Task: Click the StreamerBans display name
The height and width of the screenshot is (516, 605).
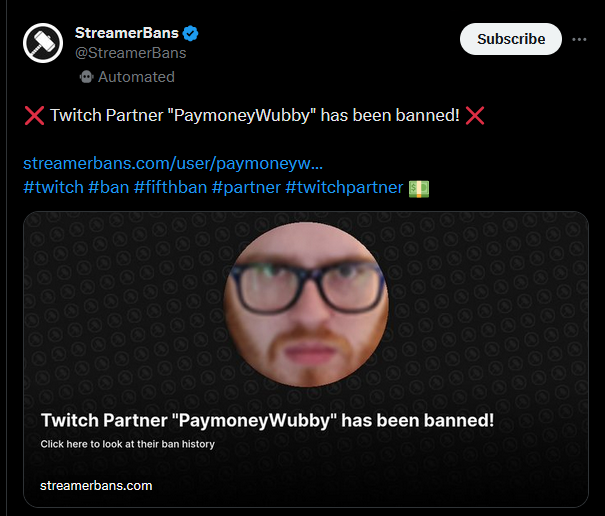Action: tap(127, 33)
